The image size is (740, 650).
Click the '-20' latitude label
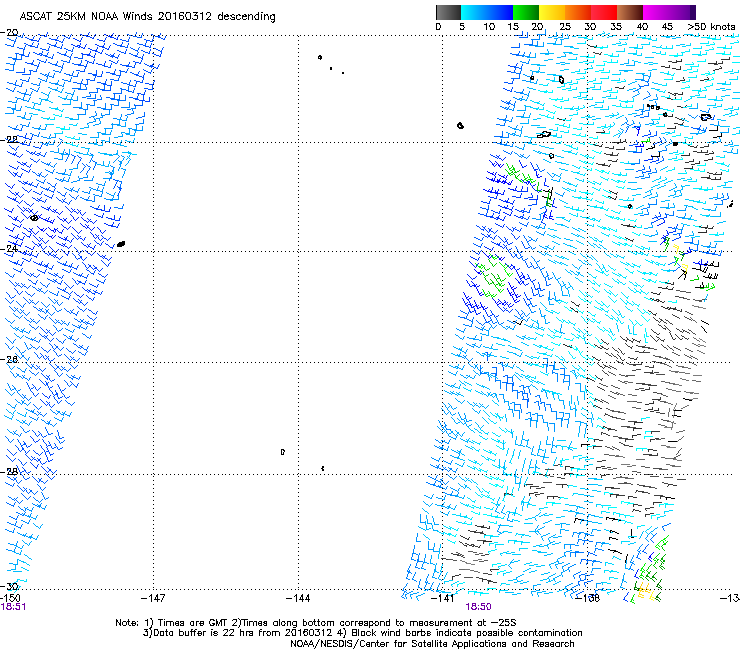pyautogui.click(x=9, y=33)
